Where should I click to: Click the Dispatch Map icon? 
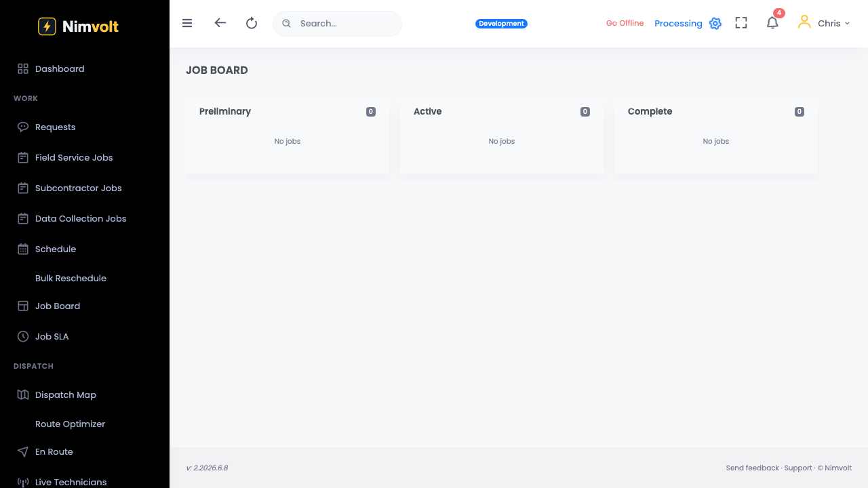[23, 394]
